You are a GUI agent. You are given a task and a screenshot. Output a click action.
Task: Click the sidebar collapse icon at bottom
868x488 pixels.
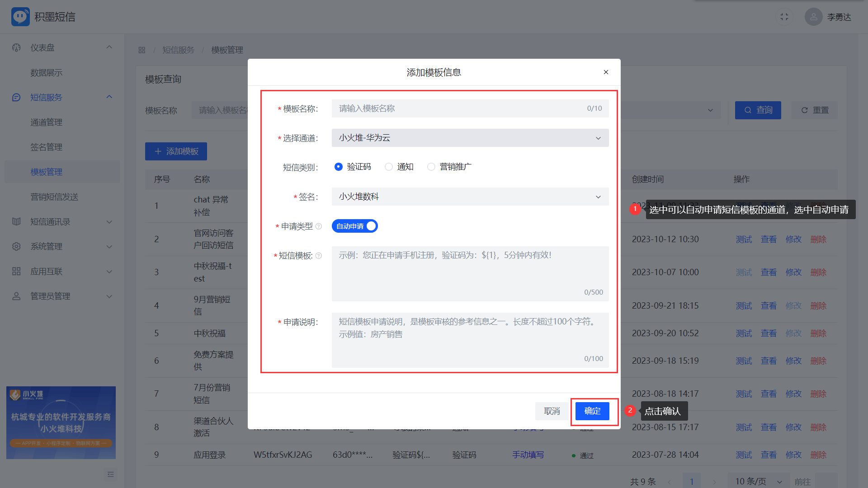click(x=110, y=474)
